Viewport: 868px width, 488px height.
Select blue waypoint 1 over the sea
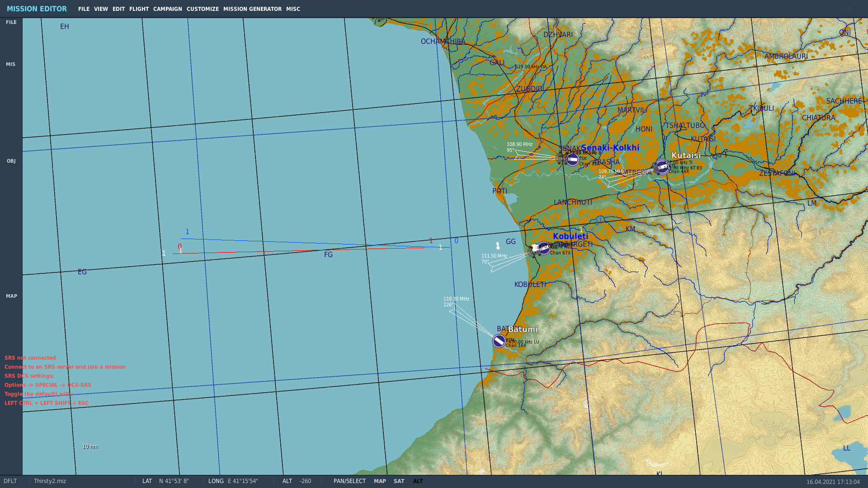187,232
